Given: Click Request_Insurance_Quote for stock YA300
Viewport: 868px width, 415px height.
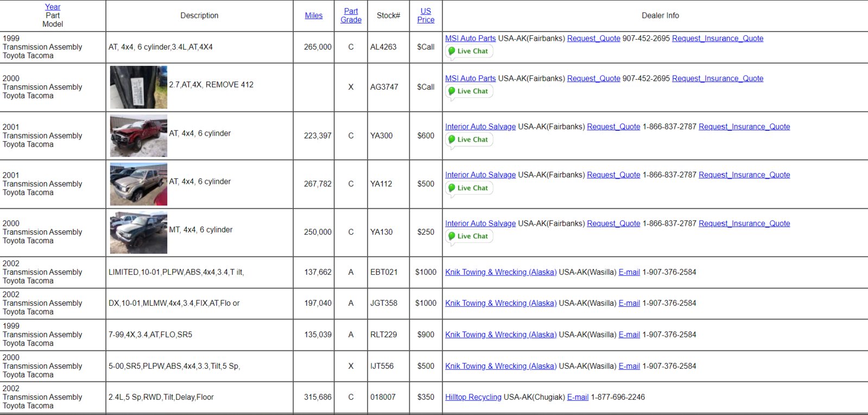Looking at the screenshot, I should tap(744, 127).
